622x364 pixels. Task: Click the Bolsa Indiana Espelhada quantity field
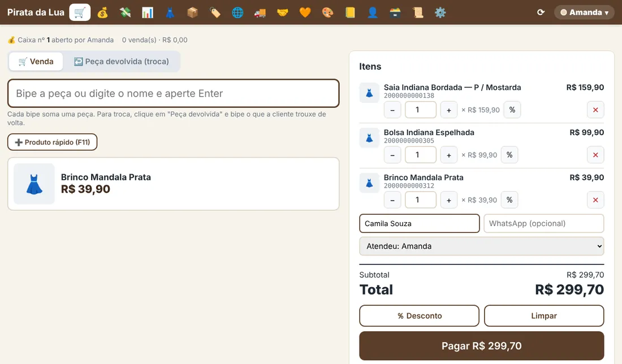(x=421, y=155)
